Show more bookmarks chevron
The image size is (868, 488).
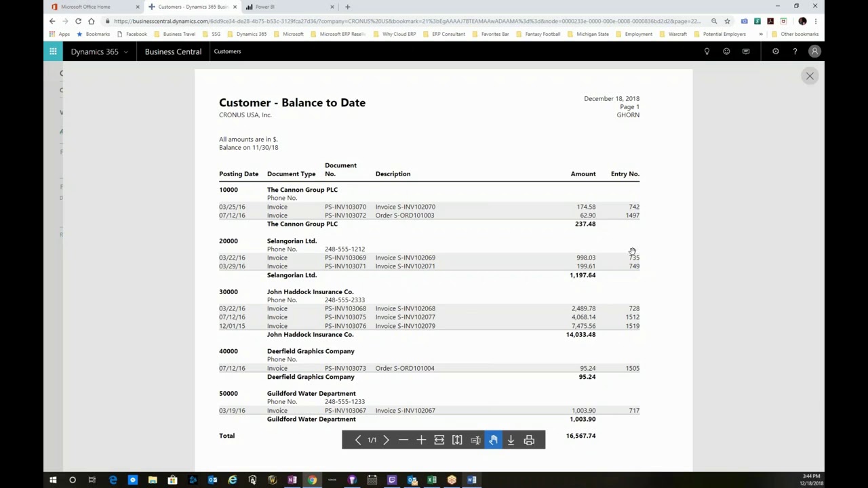[x=760, y=34]
